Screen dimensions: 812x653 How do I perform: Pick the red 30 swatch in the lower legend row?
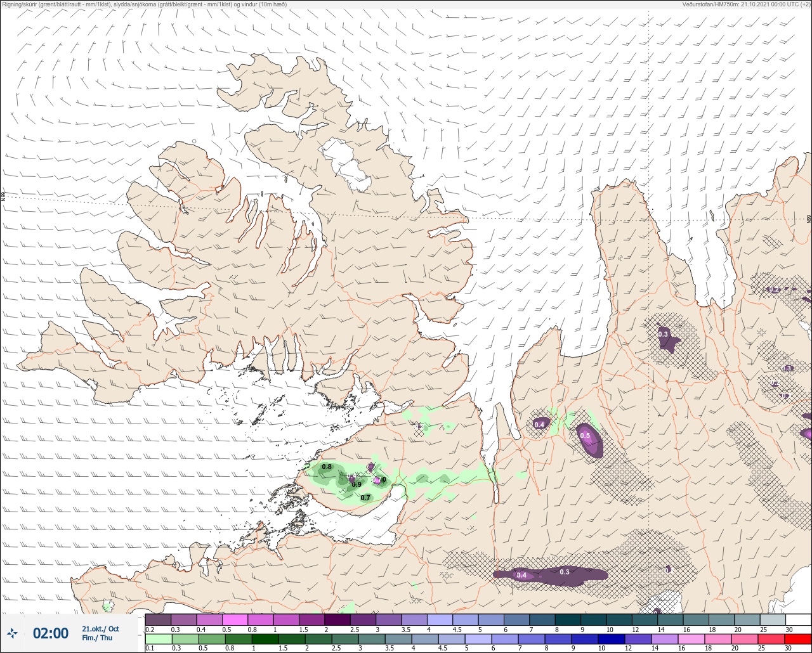tap(798, 639)
